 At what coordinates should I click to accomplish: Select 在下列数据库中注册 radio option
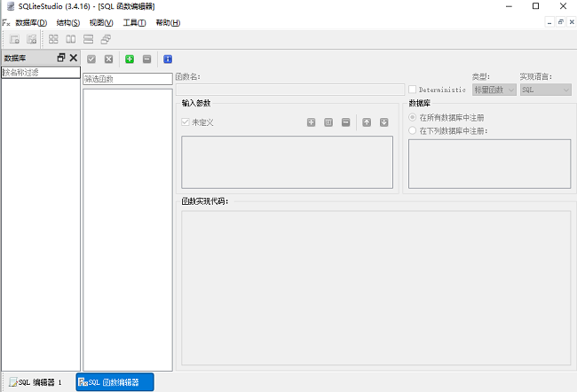pyautogui.click(x=413, y=130)
